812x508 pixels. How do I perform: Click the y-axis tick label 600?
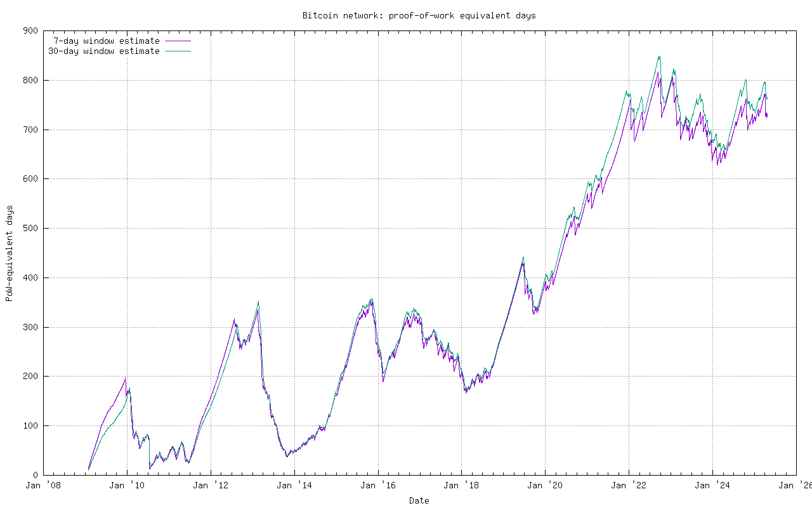[x=30, y=178]
